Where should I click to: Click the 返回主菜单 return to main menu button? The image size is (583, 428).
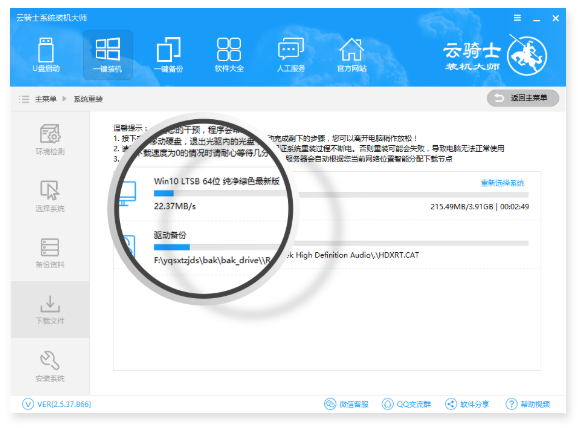pos(523,98)
